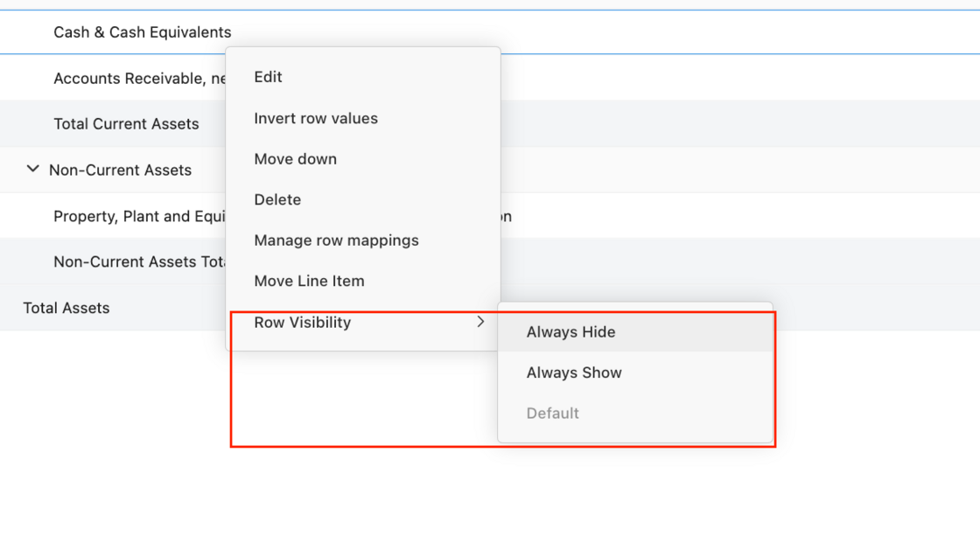Screen dimensions: 980x550
Task: Choose Move Line Item option
Action: [311, 281]
